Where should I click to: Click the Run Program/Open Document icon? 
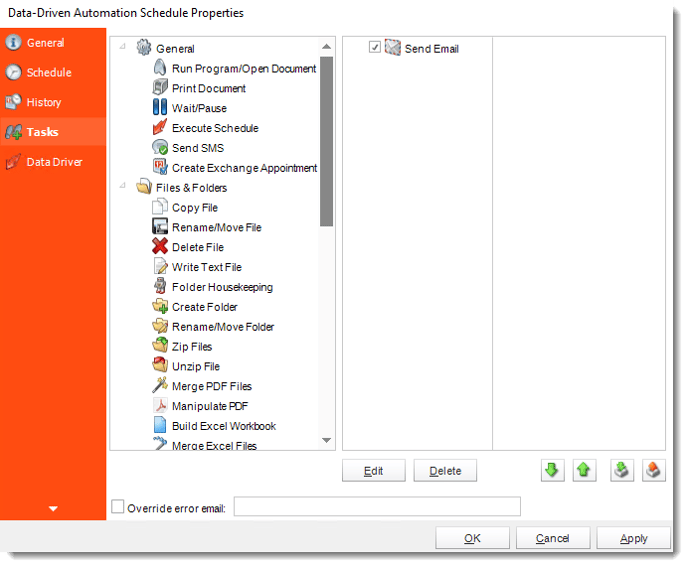point(160,68)
